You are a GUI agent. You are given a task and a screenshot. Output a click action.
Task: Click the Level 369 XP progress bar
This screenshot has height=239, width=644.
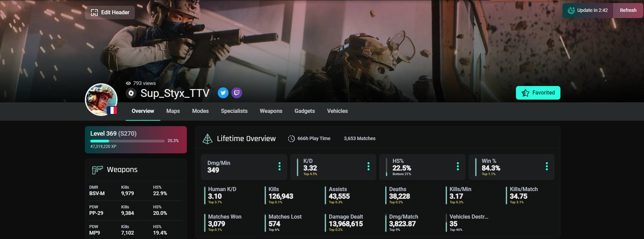(x=127, y=141)
